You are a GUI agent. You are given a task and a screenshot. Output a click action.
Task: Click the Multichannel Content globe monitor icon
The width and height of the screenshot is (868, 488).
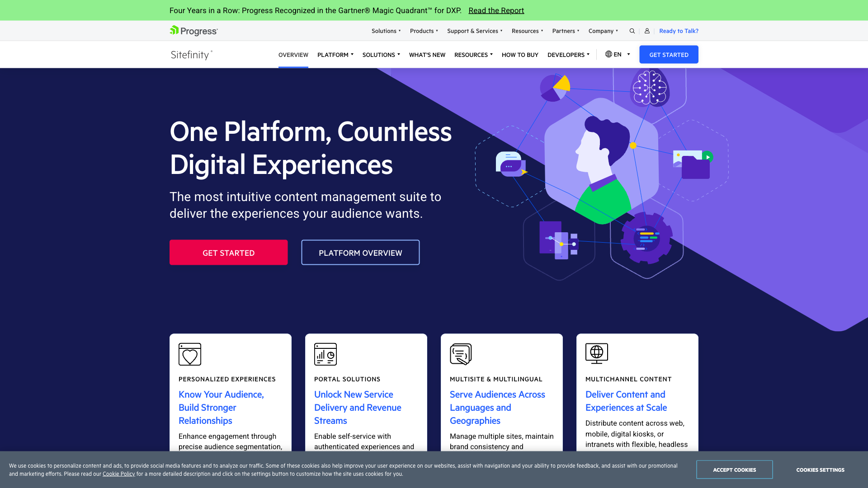click(x=597, y=353)
